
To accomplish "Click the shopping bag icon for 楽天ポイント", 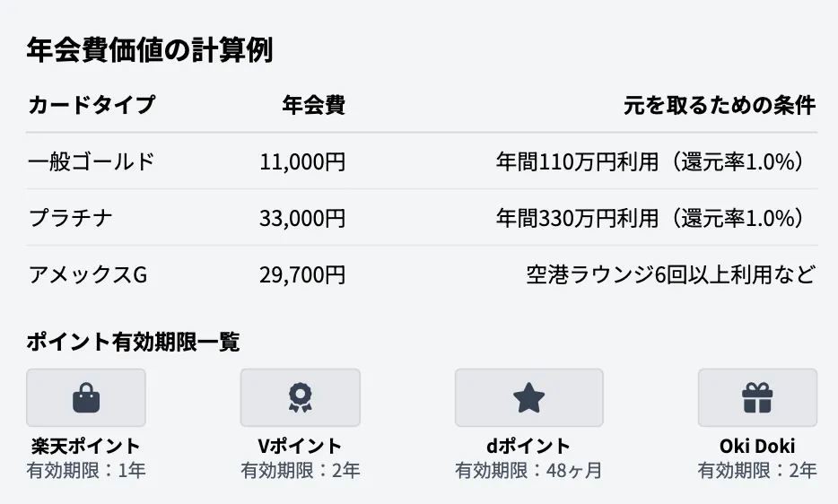I will (x=86, y=397).
